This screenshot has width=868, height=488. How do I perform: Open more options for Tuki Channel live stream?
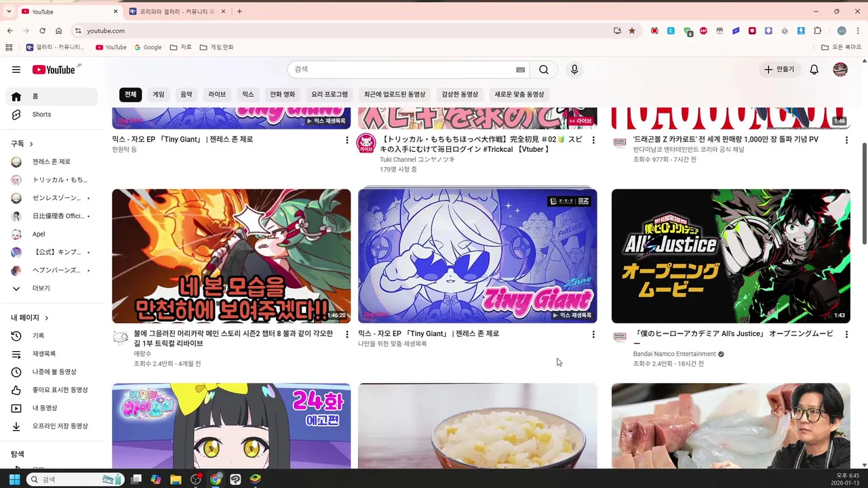tap(593, 140)
